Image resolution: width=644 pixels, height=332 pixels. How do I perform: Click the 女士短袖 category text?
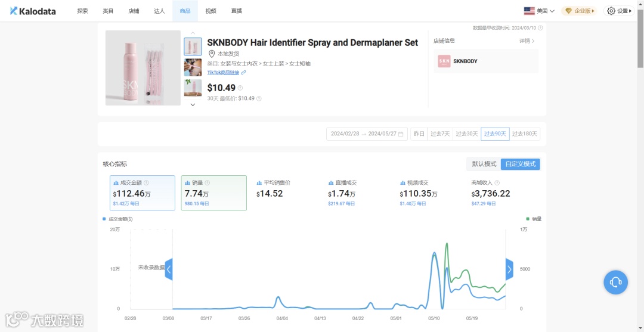pyautogui.click(x=300, y=64)
